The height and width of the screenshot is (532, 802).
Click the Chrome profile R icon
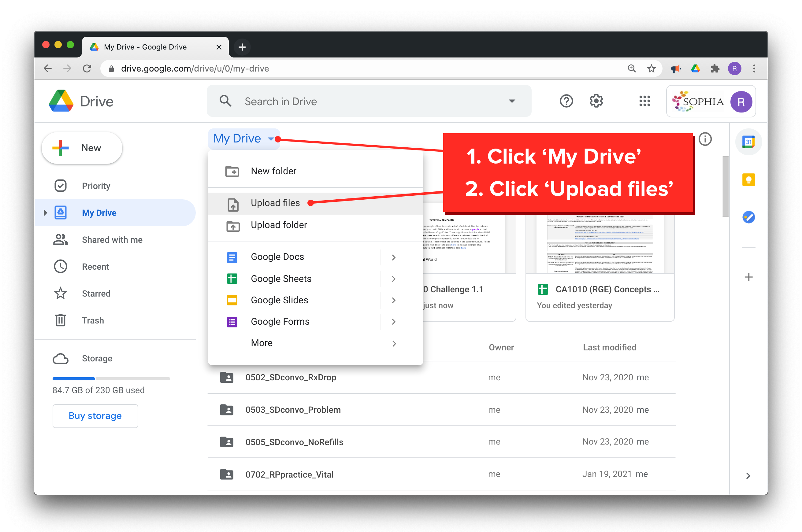734,69
